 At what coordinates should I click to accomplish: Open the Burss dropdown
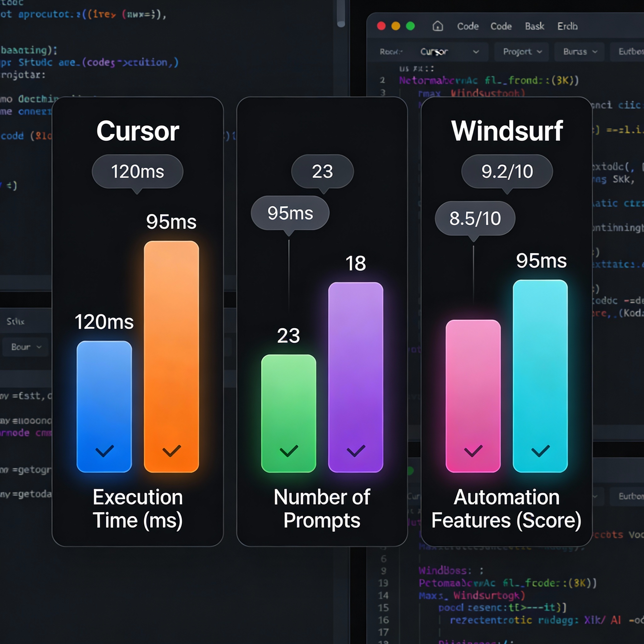click(x=579, y=52)
